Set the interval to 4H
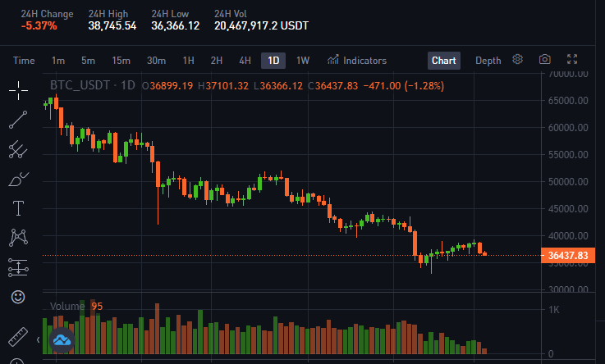605x364 pixels. [x=245, y=61]
